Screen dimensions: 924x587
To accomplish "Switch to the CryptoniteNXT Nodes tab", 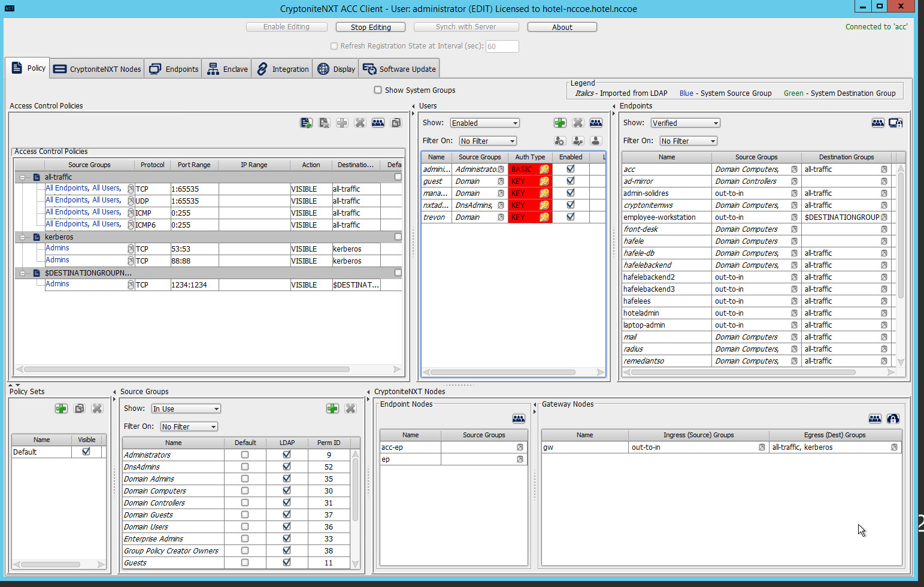I will [x=97, y=69].
